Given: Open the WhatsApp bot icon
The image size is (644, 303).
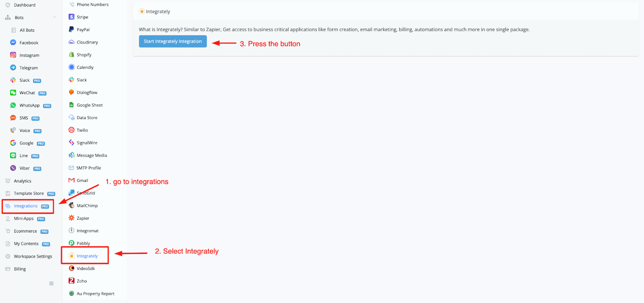Looking at the screenshot, I should 13,105.
